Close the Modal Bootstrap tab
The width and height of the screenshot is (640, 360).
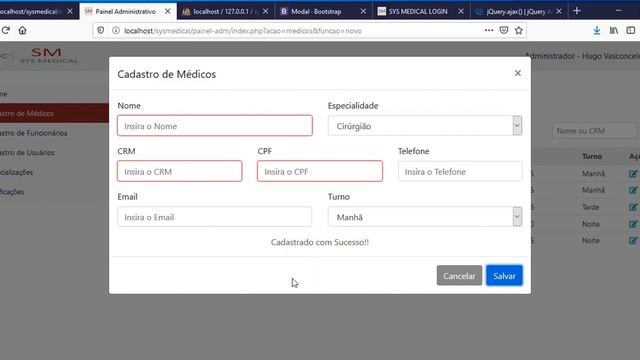tap(363, 11)
